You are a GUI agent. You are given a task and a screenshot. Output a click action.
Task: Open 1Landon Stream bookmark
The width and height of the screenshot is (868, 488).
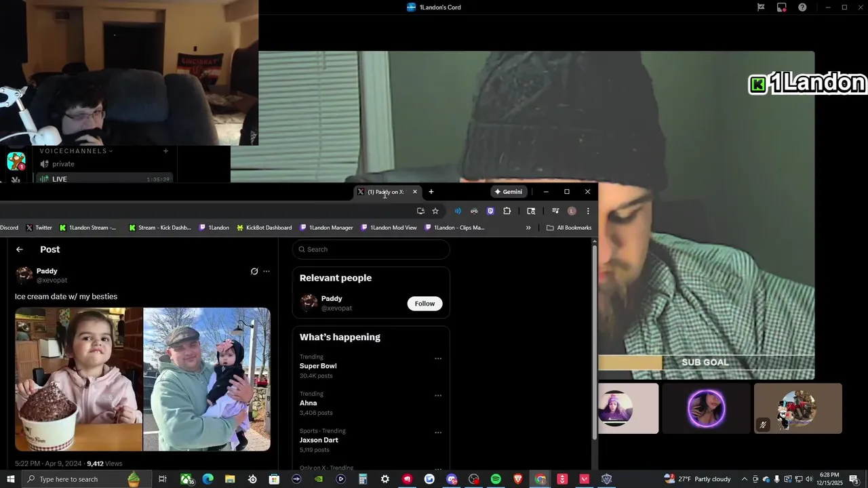87,228
